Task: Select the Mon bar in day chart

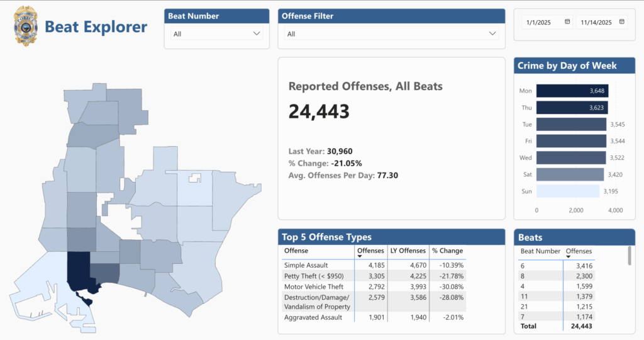Action: click(572, 91)
